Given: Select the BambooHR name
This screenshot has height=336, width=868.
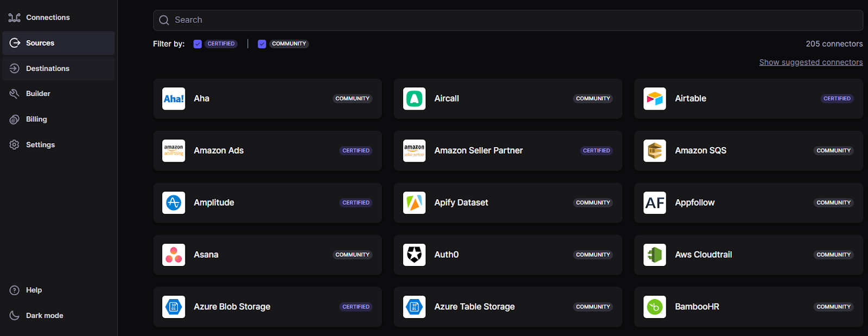Looking at the screenshot, I should click(697, 307).
